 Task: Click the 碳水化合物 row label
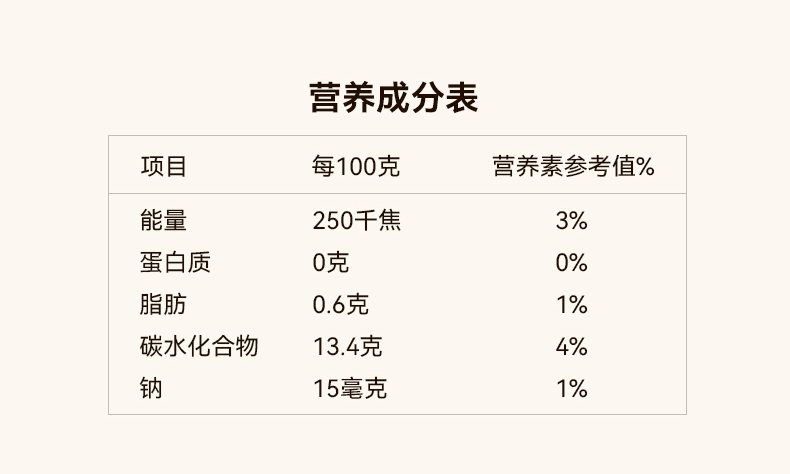pyautogui.click(x=200, y=347)
